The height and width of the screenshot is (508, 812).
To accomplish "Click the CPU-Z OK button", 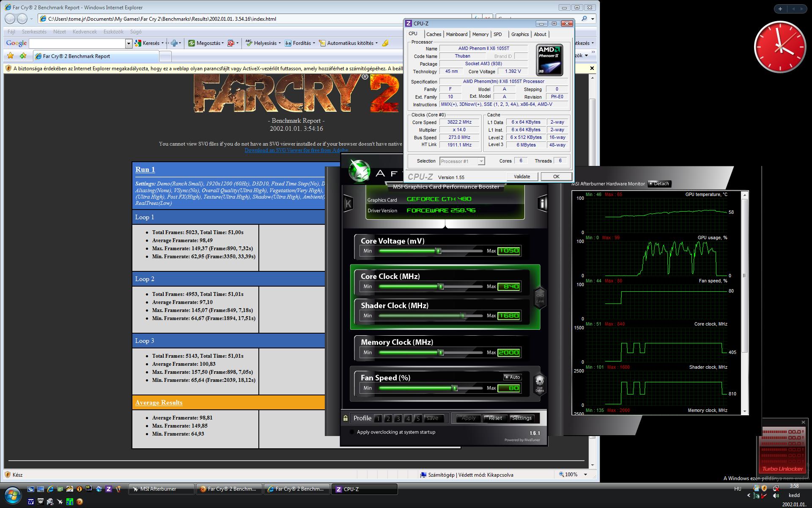I will [x=556, y=177].
